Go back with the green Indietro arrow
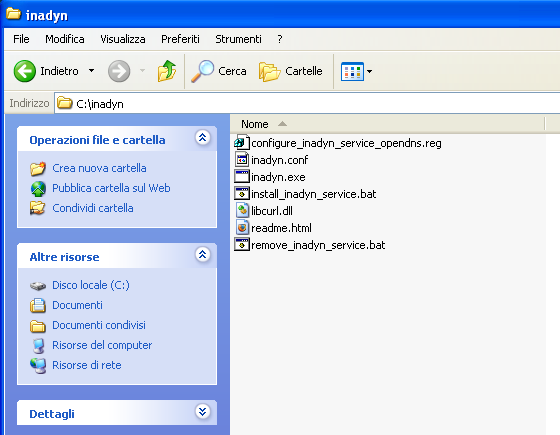 tap(25, 71)
